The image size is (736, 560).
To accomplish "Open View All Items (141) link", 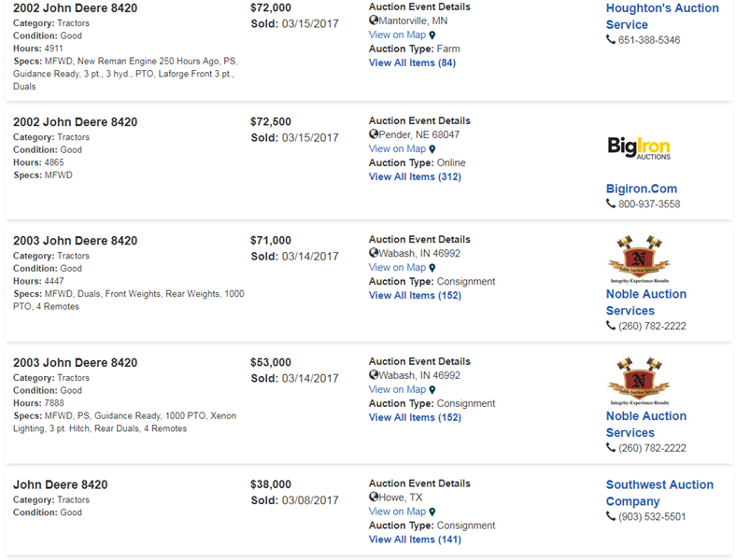I will (x=415, y=539).
